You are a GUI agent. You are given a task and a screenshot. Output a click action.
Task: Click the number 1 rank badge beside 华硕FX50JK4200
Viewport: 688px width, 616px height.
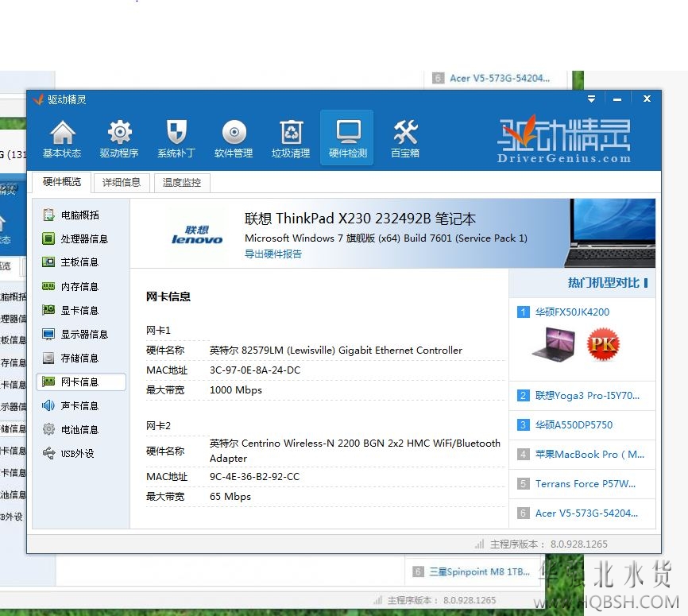[x=523, y=312]
